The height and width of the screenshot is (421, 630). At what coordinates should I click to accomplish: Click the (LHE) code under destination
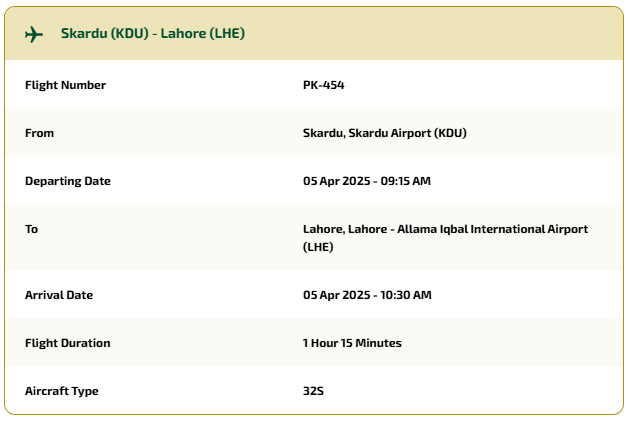(x=318, y=247)
